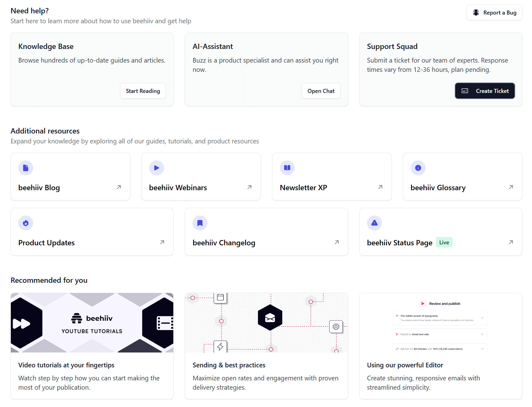Click the alert icon on beehiiv Status Page card
The height and width of the screenshot is (407, 532).
(x=374, y=223)
